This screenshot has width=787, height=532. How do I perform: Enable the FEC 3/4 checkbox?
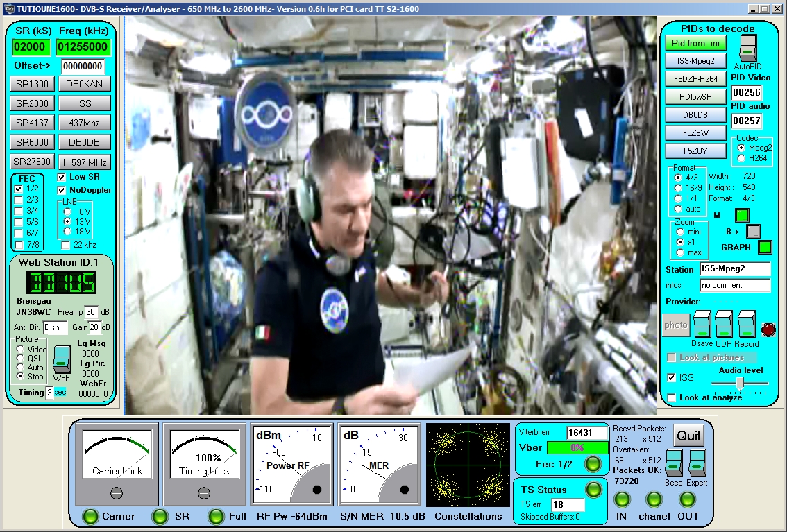19,211
